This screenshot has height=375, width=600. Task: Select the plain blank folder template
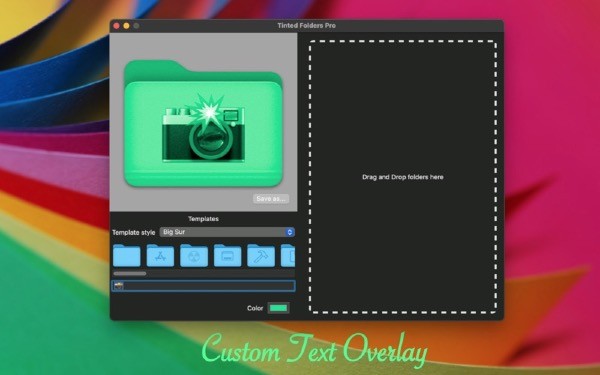click(x=127, y=255)
